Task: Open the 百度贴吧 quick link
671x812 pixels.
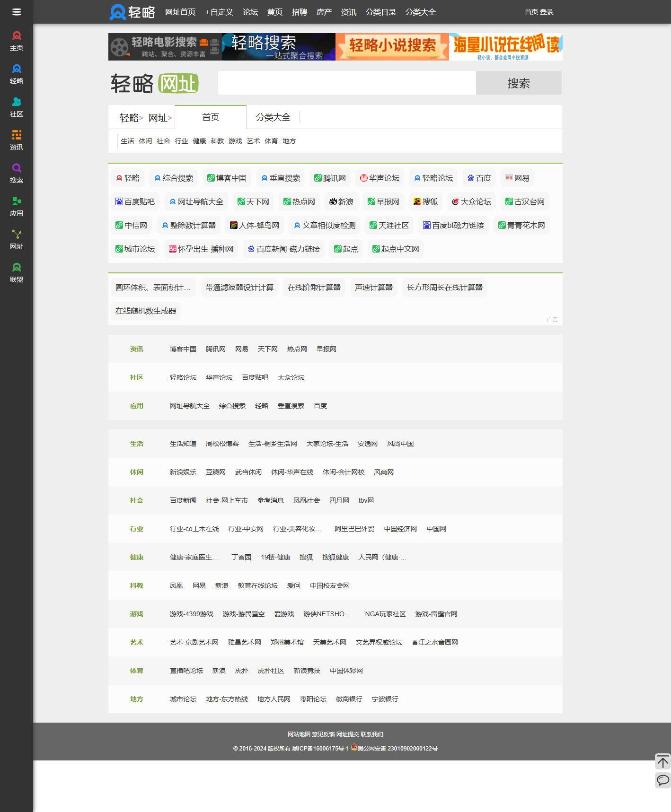Action: [135, 202]
